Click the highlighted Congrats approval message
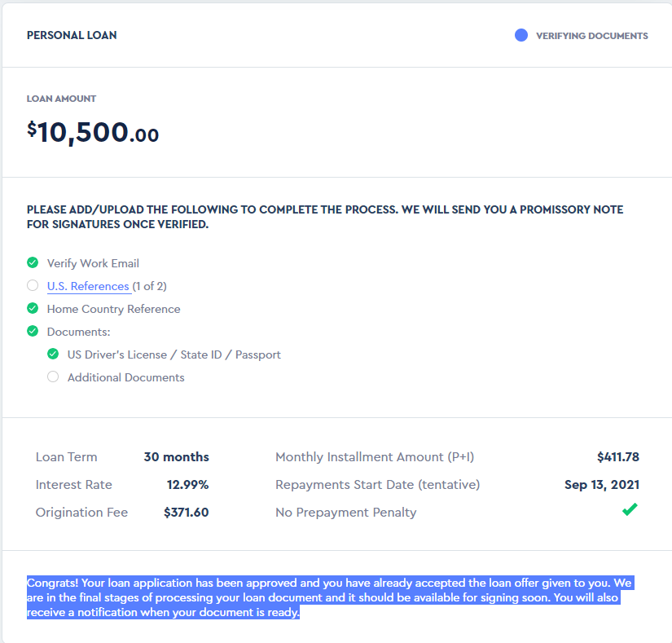 click(330, 597)
